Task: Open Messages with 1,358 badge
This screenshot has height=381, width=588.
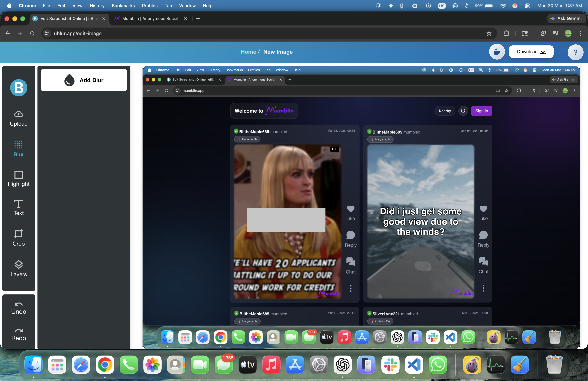Action: point(224,365)
